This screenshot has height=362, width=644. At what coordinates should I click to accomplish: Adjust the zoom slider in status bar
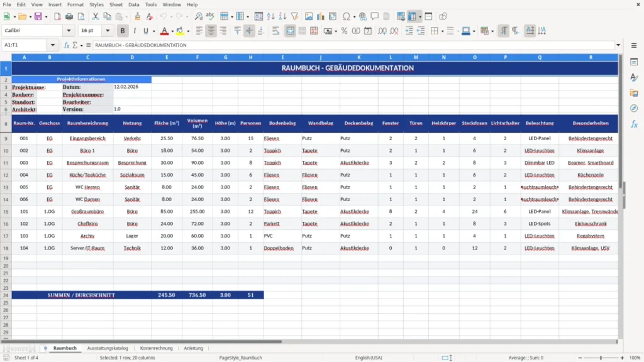(x=601, y=358)
